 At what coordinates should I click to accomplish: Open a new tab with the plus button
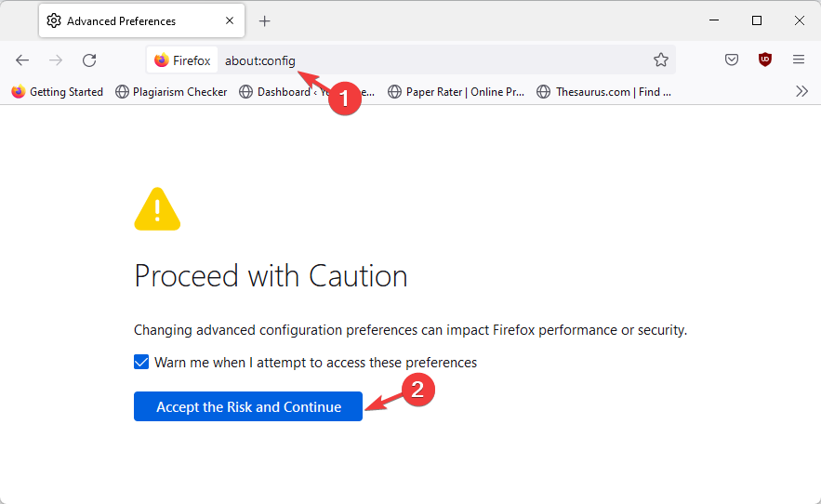coord(265,20)
